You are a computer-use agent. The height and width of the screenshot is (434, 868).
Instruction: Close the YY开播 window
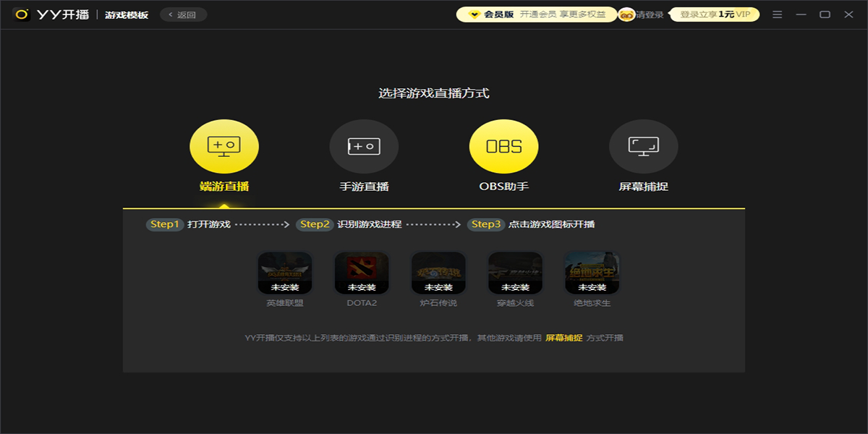click(848, 14)
